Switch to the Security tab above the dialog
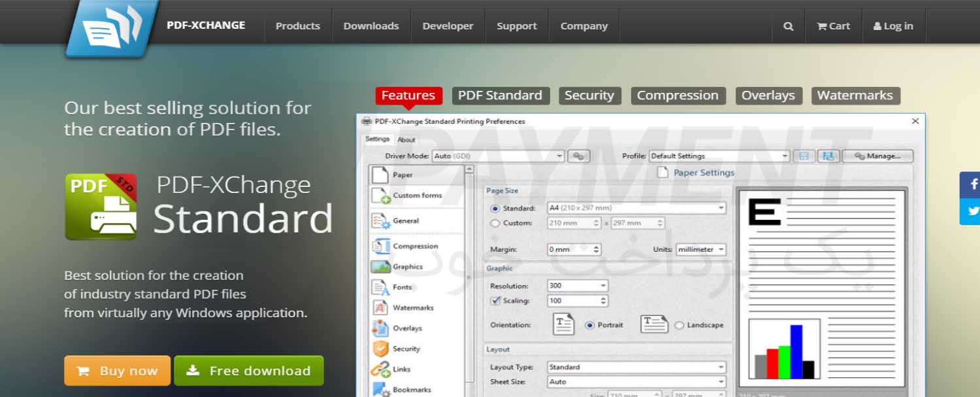Image resolution: width=980 pixels, height=397 pixels. (x=589, y=95)
